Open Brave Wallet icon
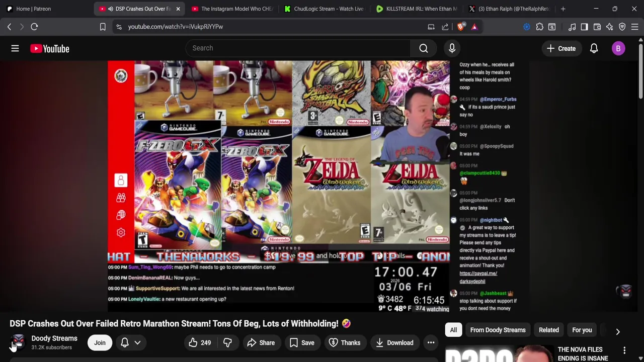 (x=597, y=27)
